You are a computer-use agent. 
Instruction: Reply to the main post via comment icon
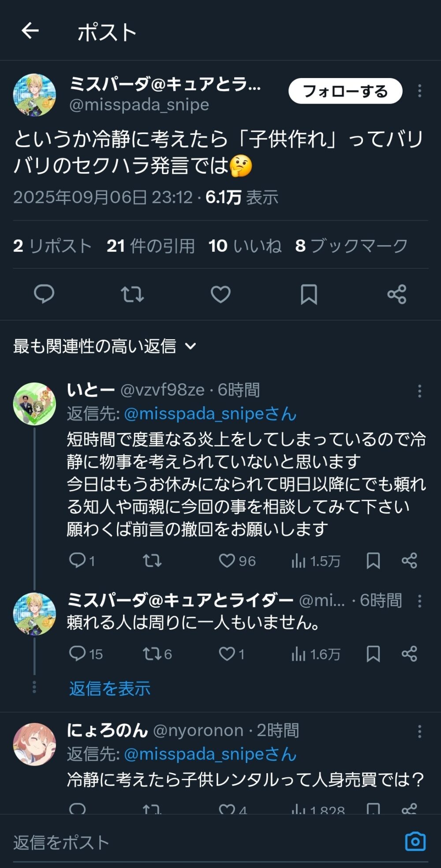tap(44, 294)
